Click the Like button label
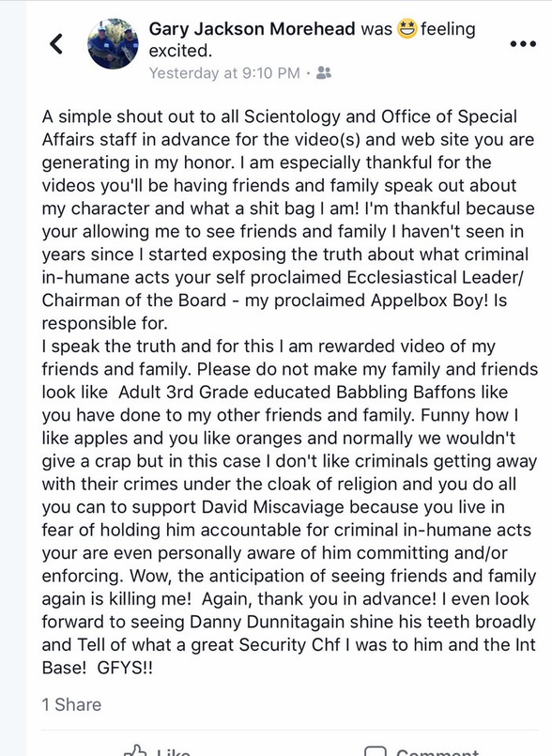The image size is (552, 756). 173,752
